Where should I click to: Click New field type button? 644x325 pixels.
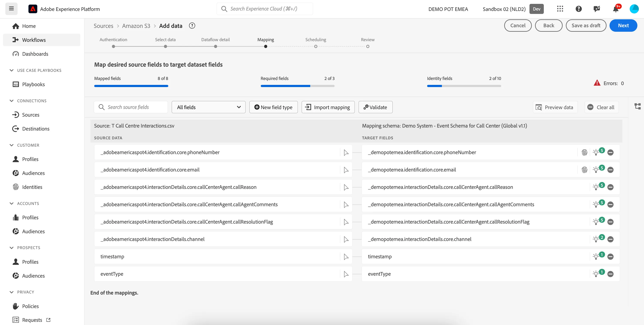(273, 107)
